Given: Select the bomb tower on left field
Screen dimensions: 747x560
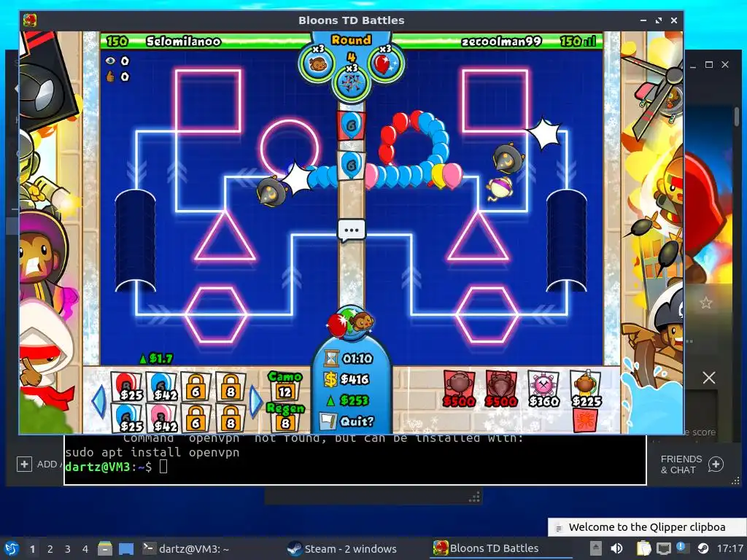Looking at the screenshot, I should 271,191.
